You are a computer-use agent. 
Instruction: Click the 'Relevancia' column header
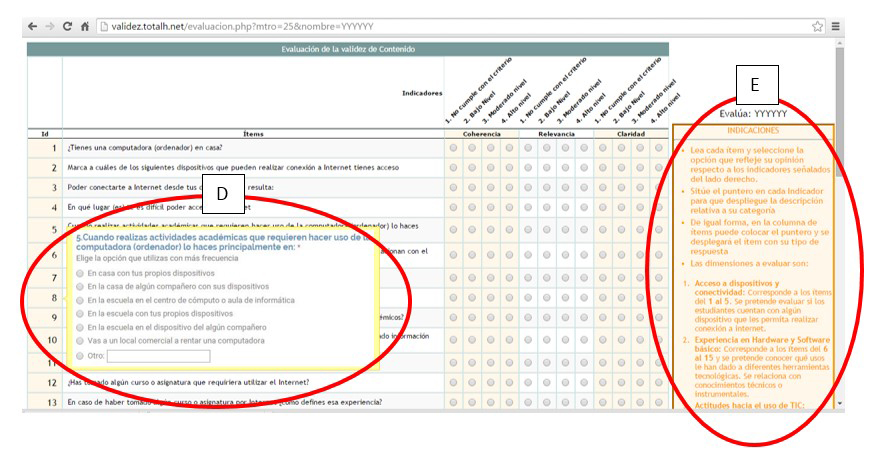[556, 134]
